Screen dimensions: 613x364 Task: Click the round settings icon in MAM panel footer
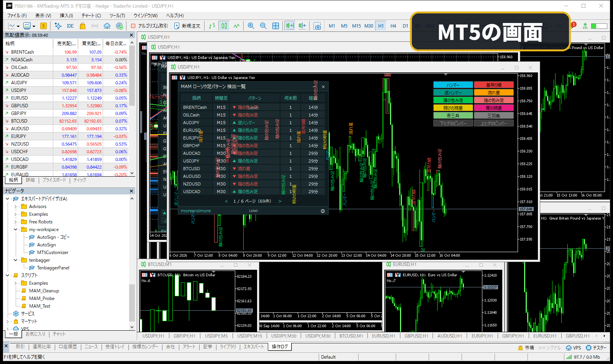[323, 211]
